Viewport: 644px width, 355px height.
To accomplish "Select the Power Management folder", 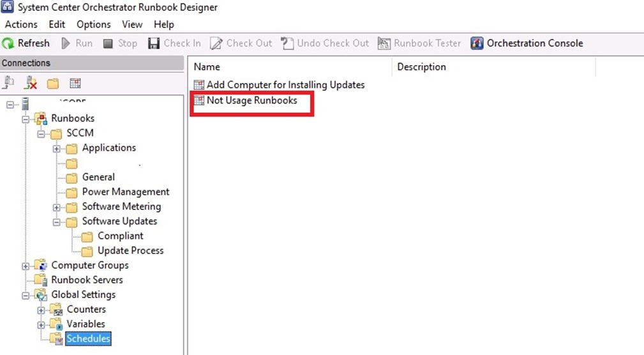I will [126, 192].
